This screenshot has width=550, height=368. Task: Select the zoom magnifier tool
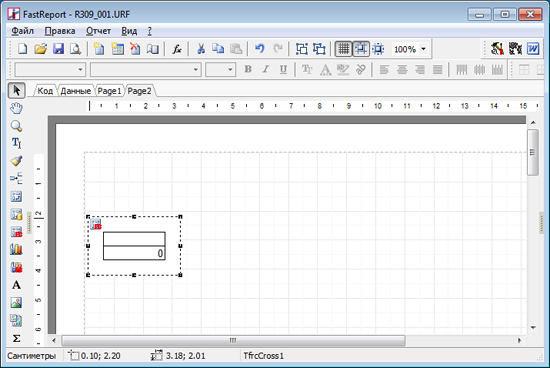(x=16, y=126)
